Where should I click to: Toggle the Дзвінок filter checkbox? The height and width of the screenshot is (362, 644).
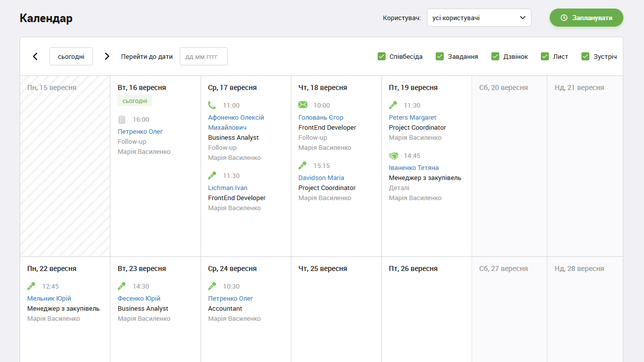coord(495,56)
